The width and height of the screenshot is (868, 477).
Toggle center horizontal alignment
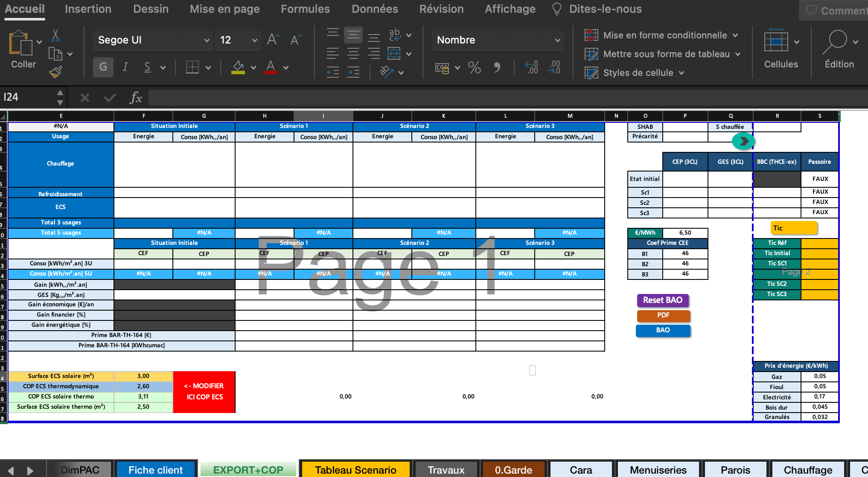pos(353,54)
